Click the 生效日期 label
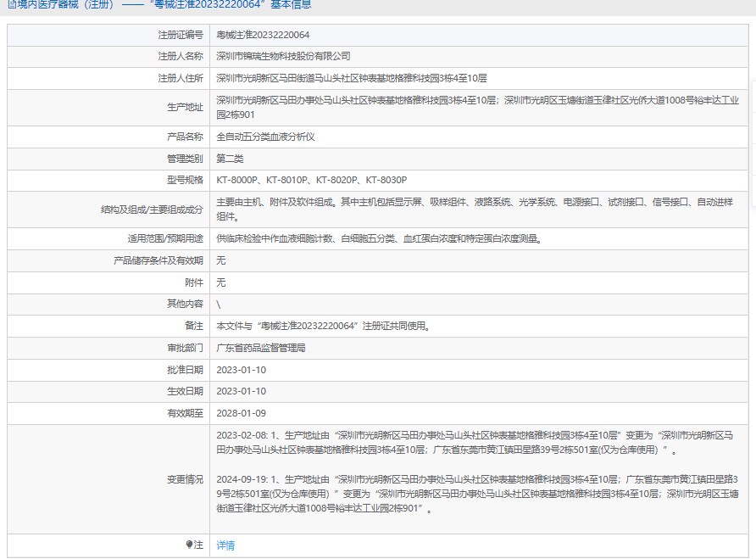The width and height of the screenshot is (756, 559). point(185,391)
